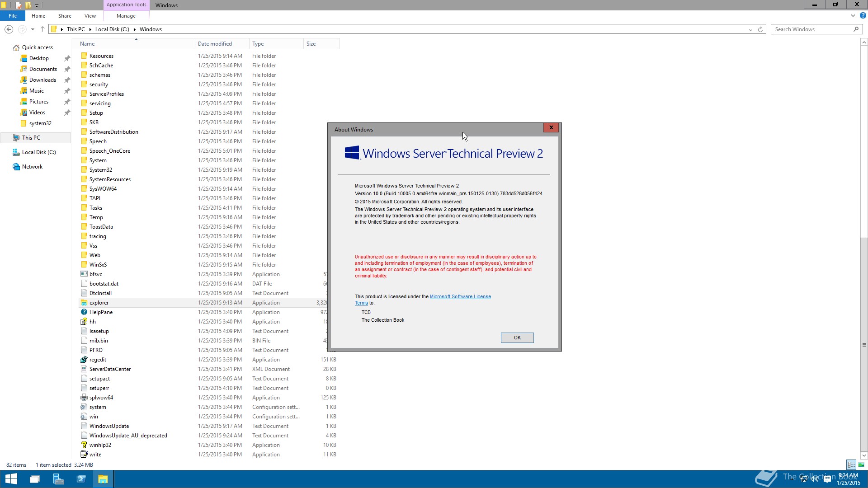Image resolution: width=868 pixels, height=488 pixels.
Task: Open Videos in the navigation pane
Action: [37, 113]
